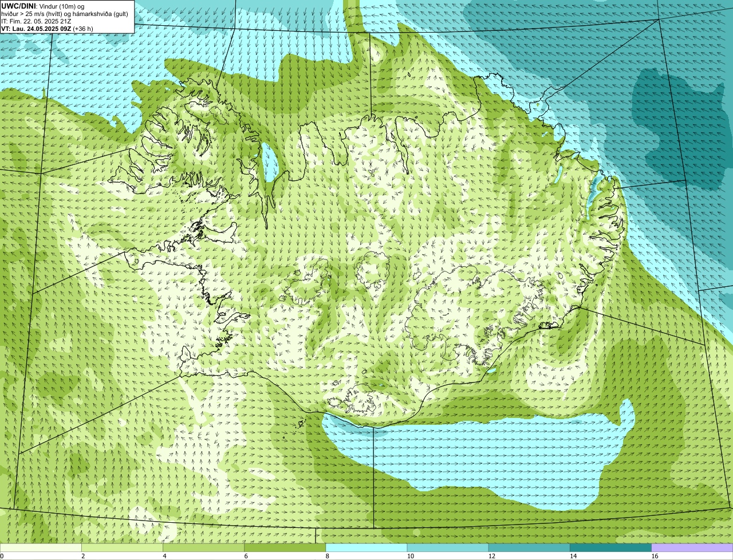The height and width of the screenshot is (560, 733).
Task: Click the legend scale label "6"
Action: pos(246,556)
